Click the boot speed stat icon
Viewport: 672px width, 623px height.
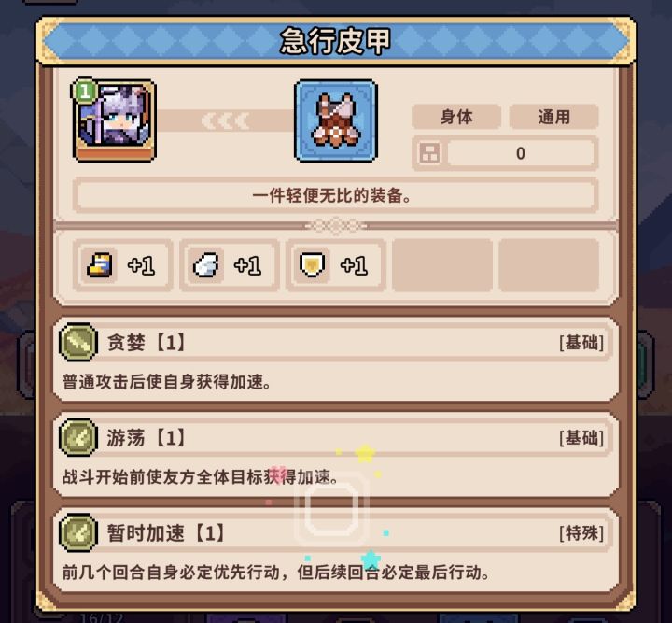(x=100, y=265)
